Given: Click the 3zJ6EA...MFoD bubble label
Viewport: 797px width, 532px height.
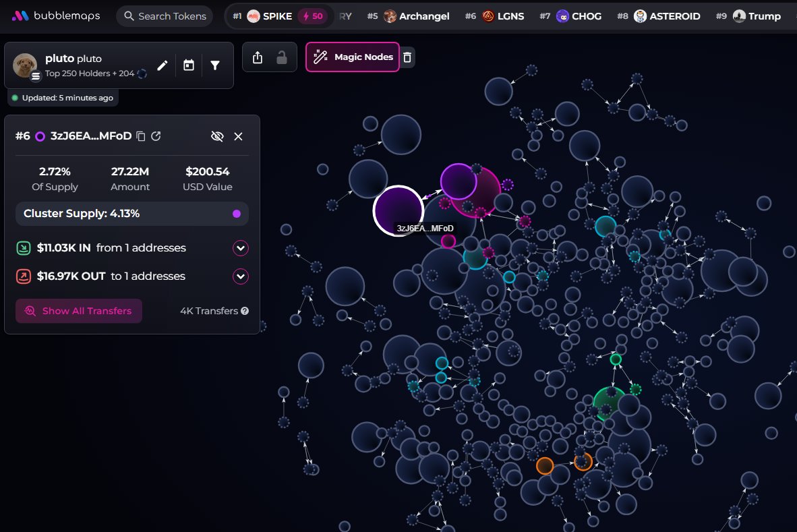Looking at the screenshot, I should click(425, 228).
